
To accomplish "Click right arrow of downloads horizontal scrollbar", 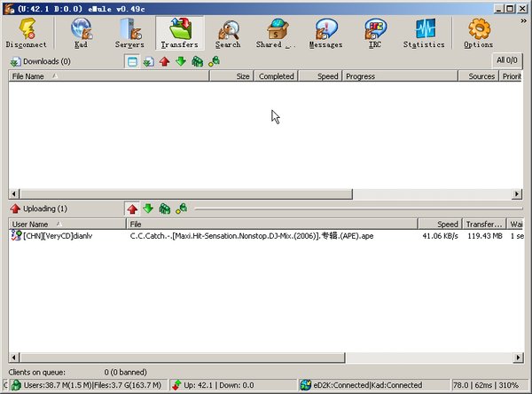I will point(517,194).
